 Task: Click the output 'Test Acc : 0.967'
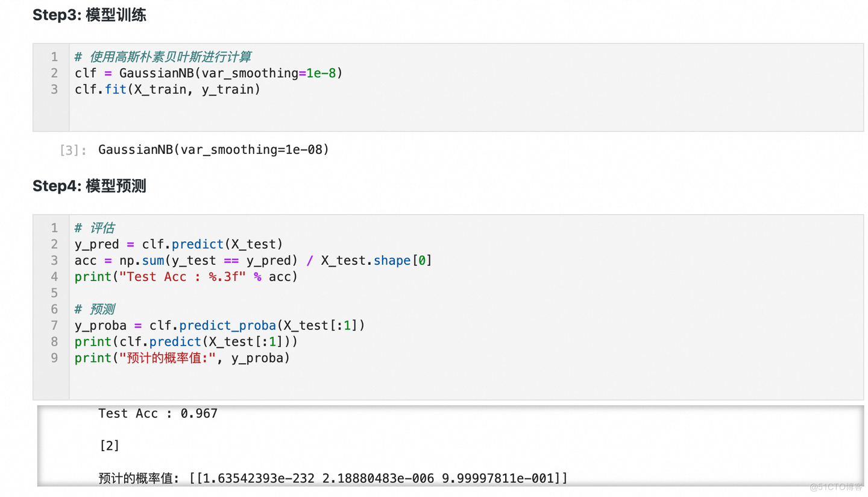pos(158,414)
